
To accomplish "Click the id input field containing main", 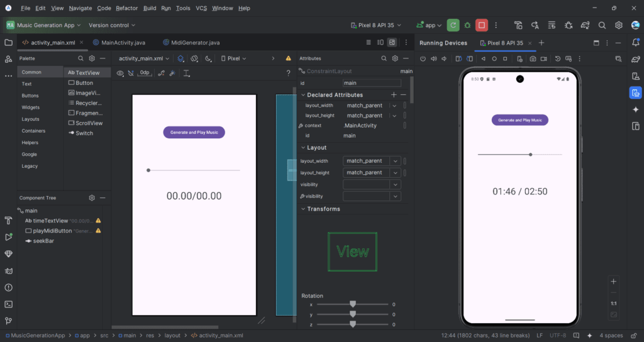I will tap(372, 83).
